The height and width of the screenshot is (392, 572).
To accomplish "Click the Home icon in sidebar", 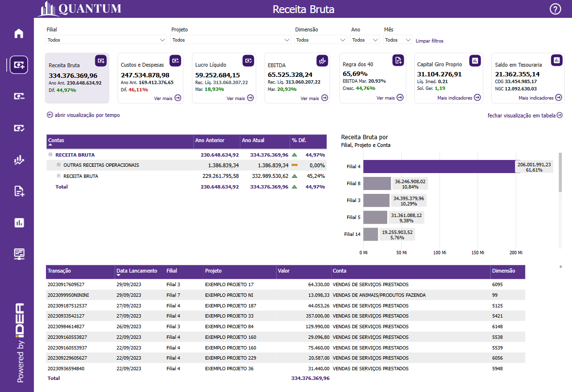I will (19, 33).
